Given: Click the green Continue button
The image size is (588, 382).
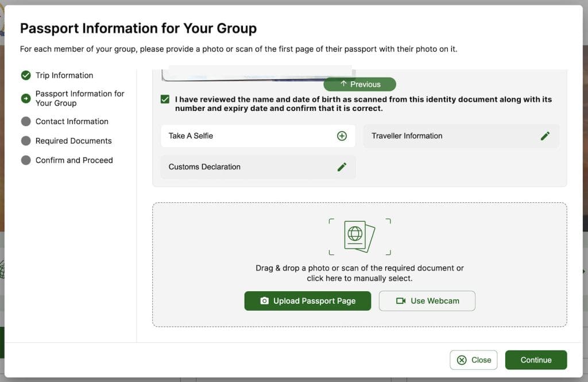Looking at the screenshot, I should 536,360.
